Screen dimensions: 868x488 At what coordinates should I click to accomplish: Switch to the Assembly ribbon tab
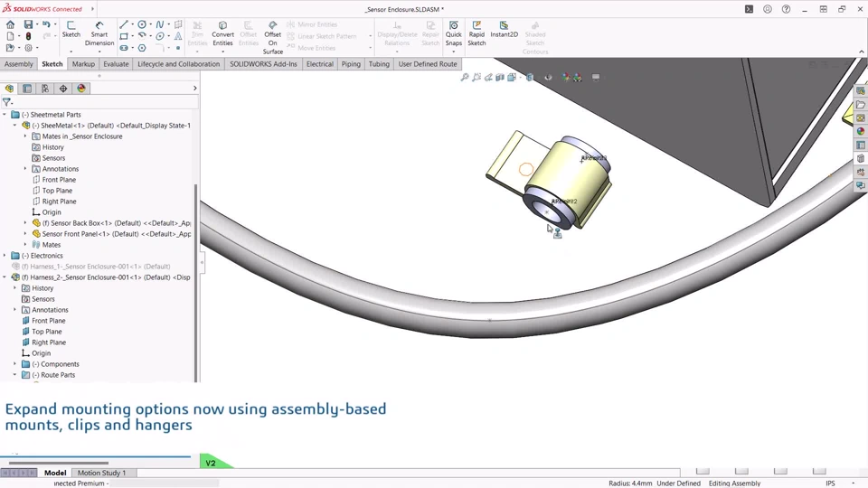pos(19,64)
